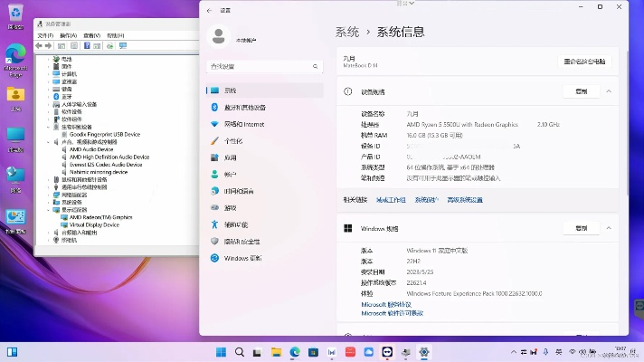
Task: Open Accessibility settings from sidebar
Action: pyautogui.click(x=235, y=224)
